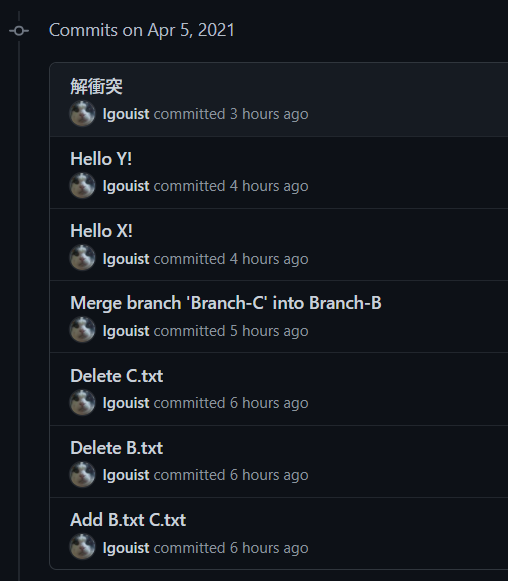This screenshot has height=581, width=508.
Task: Open the 解衝突 commit
Action: click(x=96, y=87)
